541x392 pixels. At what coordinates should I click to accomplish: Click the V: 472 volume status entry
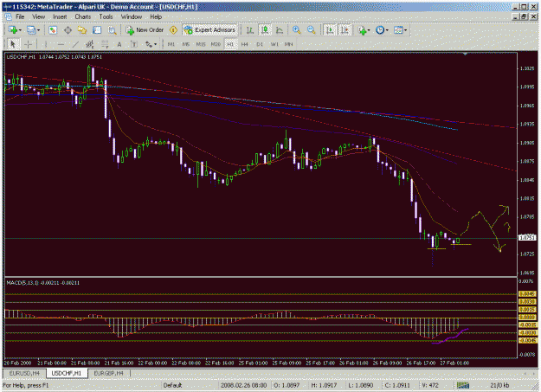(x=430, y=385)
